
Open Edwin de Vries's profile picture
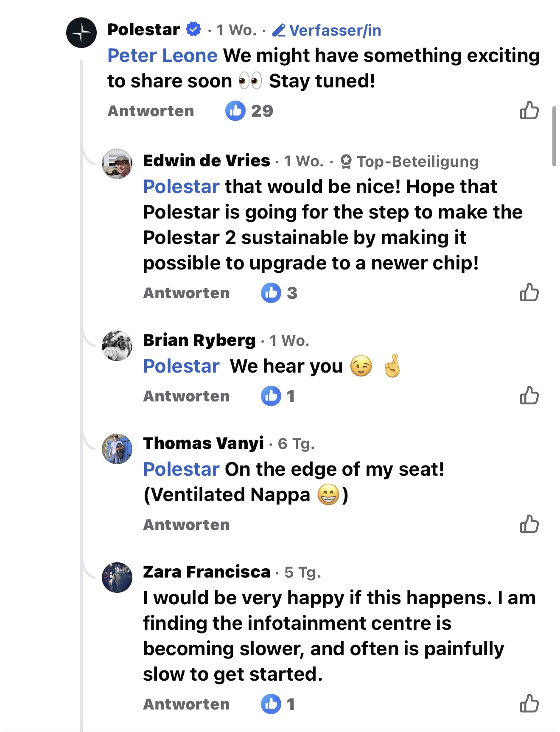[x=117, y=164]
